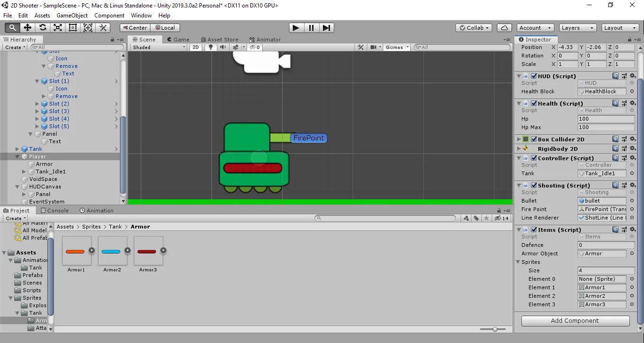Toggle hidden packages count button
The width and height of the screenshot is (644, 343).
pyautogui.click(x=501, y=218)
